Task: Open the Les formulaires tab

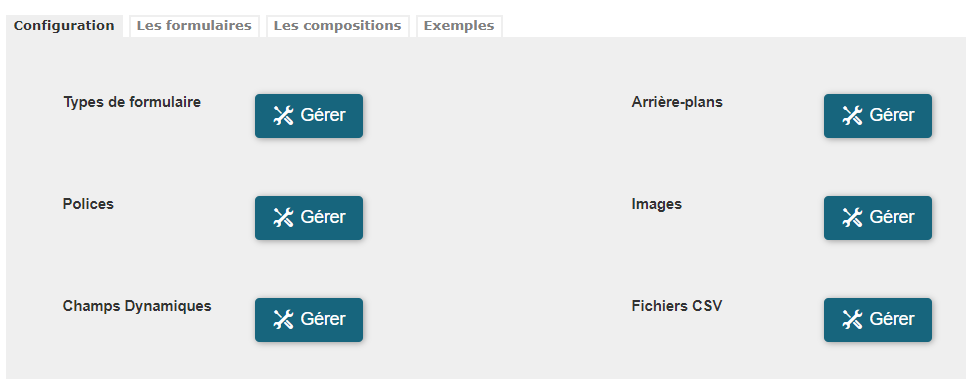Action: tap(194, 26)
